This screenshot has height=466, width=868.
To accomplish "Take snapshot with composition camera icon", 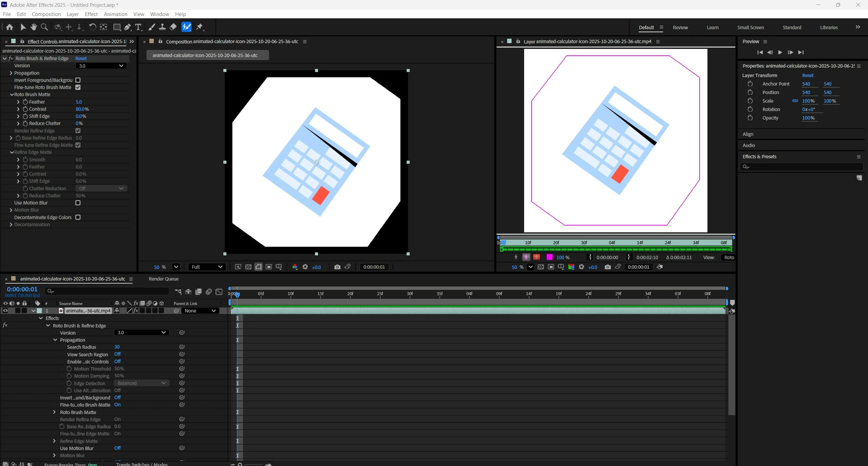I will pyautogui.click(x=337, y=267).
